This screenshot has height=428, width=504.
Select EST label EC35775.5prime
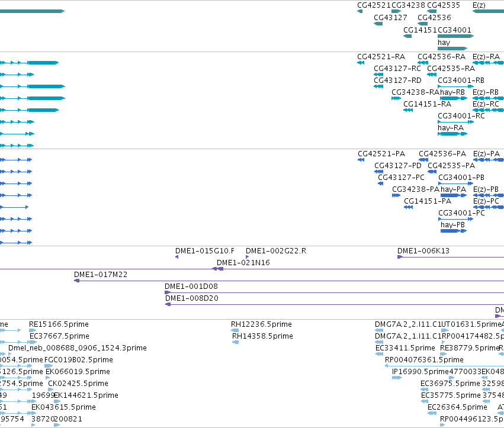click(451, 395)
